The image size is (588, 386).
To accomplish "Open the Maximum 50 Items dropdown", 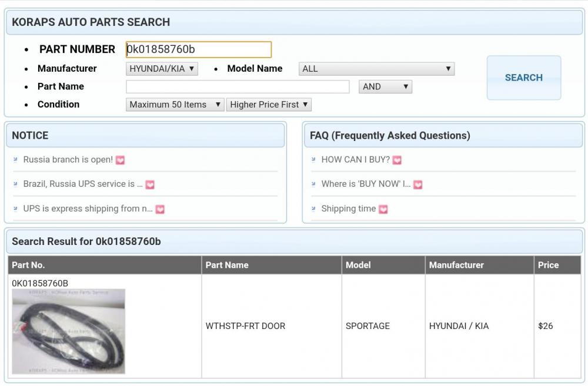I will coord(175,105).
